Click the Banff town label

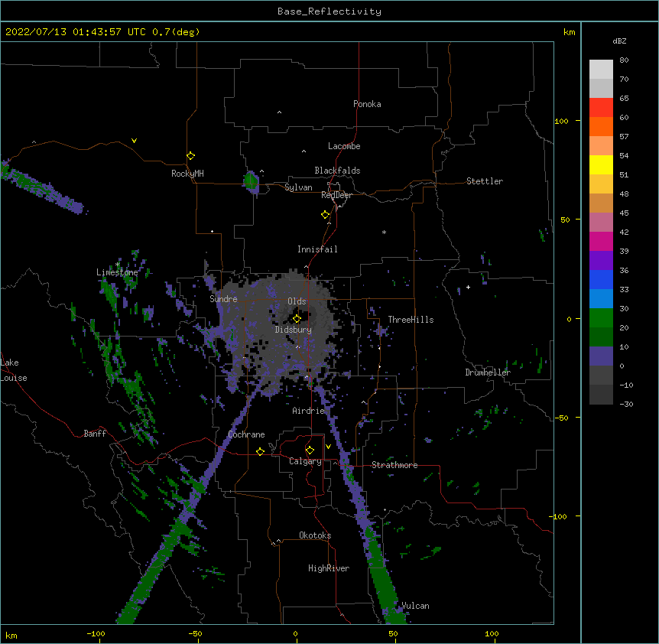95,434
